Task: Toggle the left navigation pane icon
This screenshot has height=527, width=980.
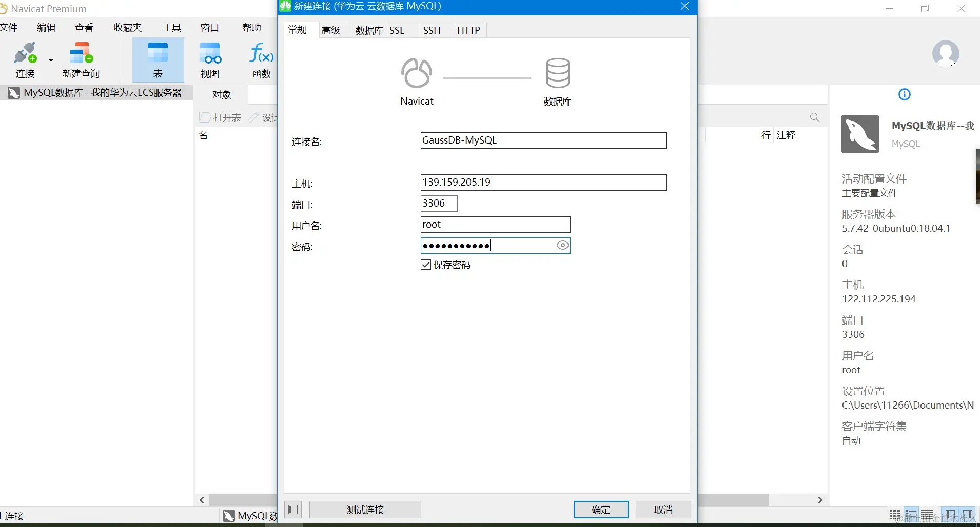Action: click(x=950, y=515)
